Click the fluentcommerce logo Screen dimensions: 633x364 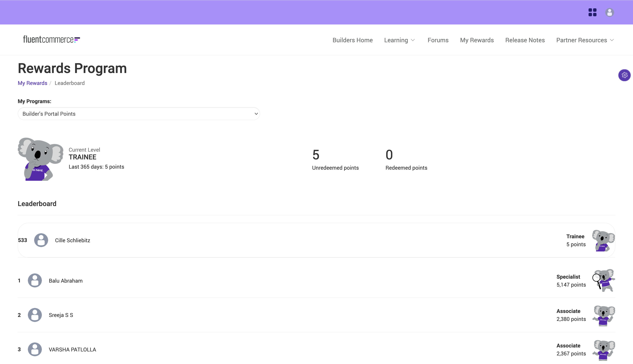[x=51, y=40]
